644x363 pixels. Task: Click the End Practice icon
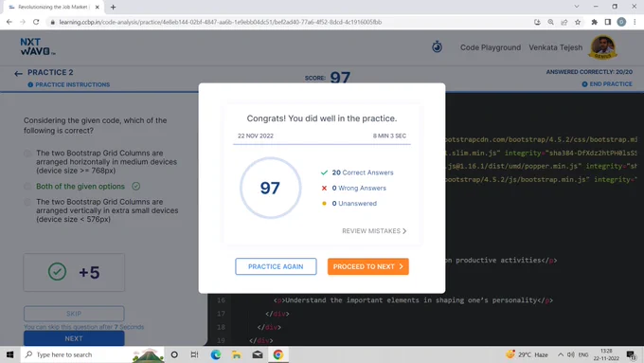tap(584, 84)
